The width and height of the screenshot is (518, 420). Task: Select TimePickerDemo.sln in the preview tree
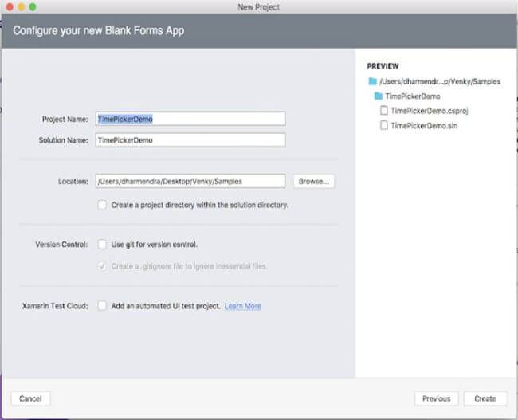point(419,125)
